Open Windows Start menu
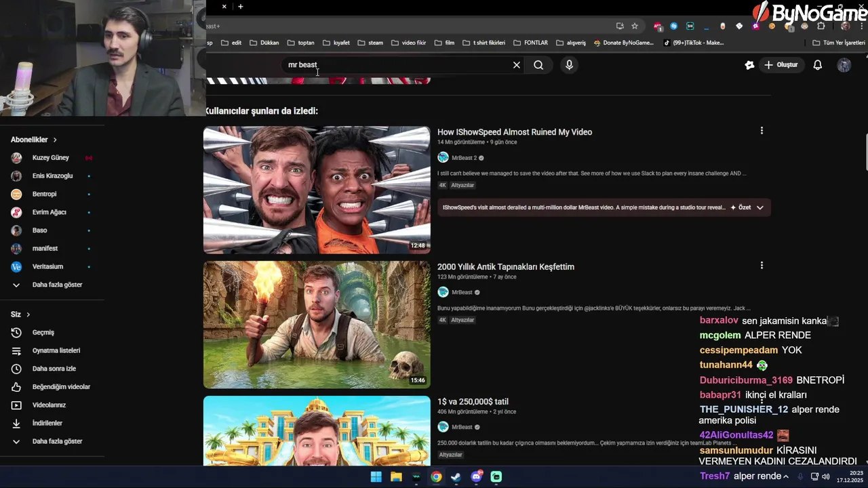Screen dimensions: 868x488 click(x=376, y=477)
